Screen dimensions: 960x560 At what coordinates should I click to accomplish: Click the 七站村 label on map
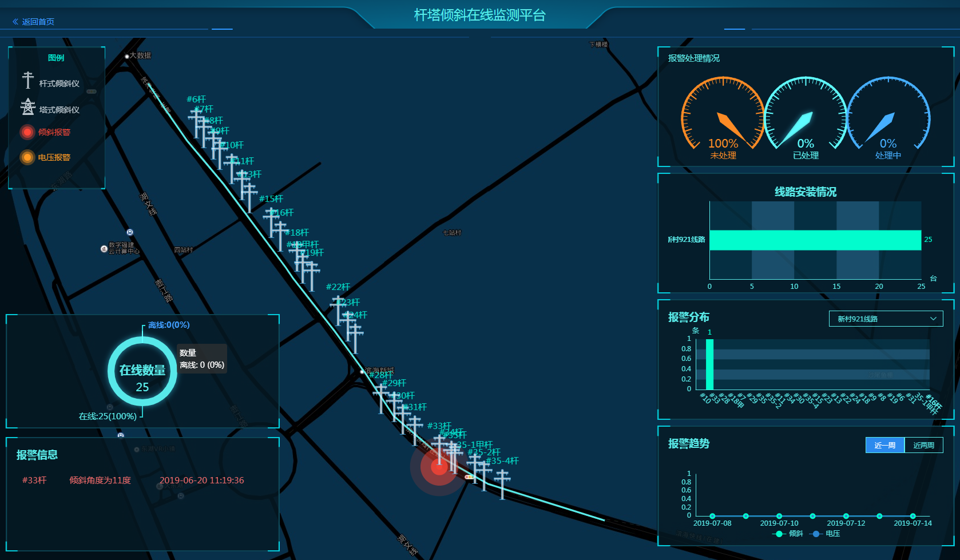point(452,233)
